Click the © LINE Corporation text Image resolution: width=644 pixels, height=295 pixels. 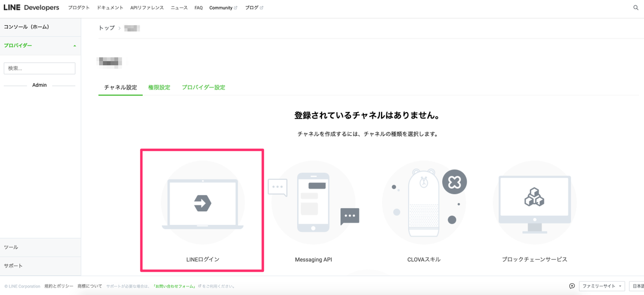tap(22, 286)
